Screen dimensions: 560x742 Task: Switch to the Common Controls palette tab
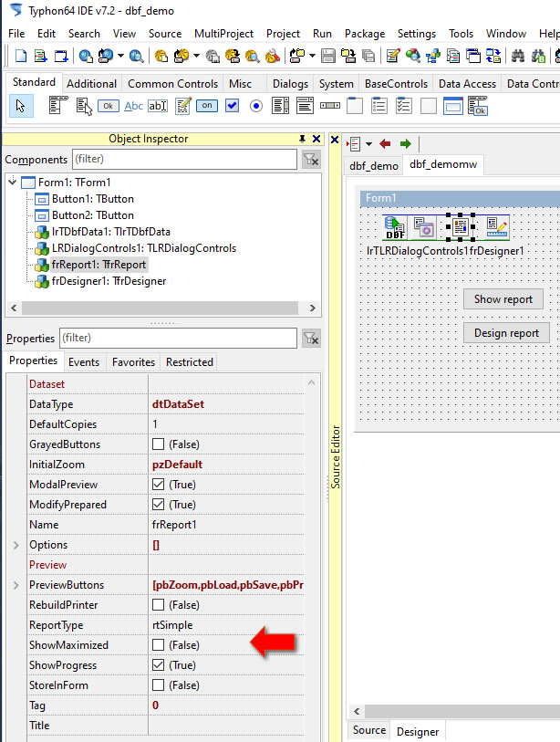coord(172,84)
